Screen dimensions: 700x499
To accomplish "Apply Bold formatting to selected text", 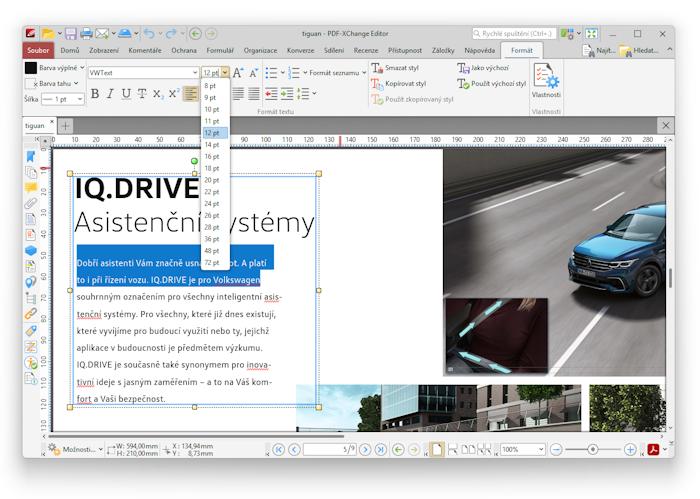I will coord(95,94).
